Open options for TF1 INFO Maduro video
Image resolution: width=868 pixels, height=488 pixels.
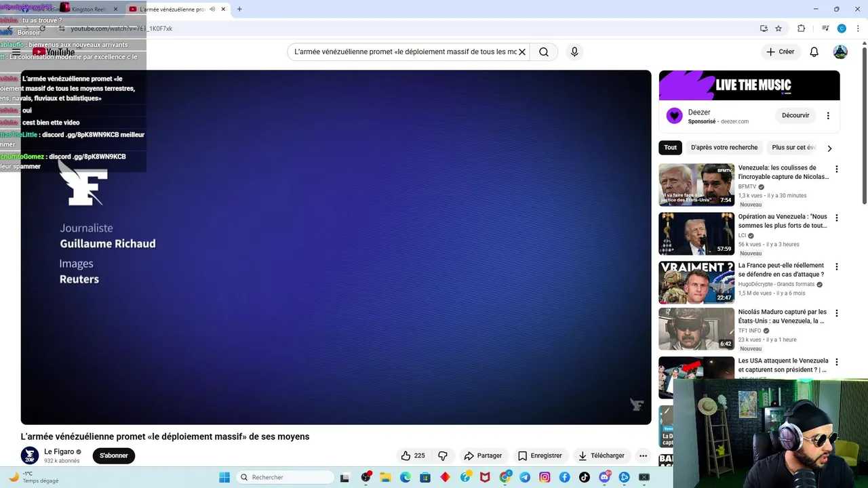coord(836,314)
